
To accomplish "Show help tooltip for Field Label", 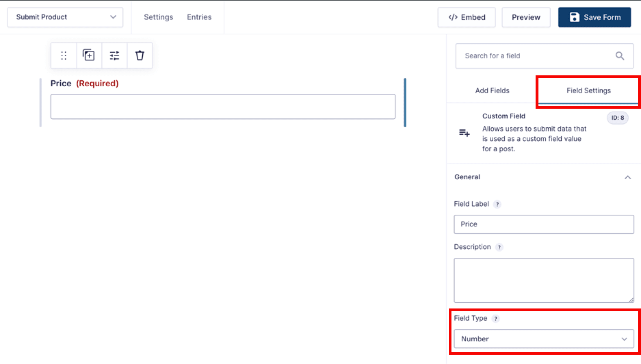I will point(497,204).
